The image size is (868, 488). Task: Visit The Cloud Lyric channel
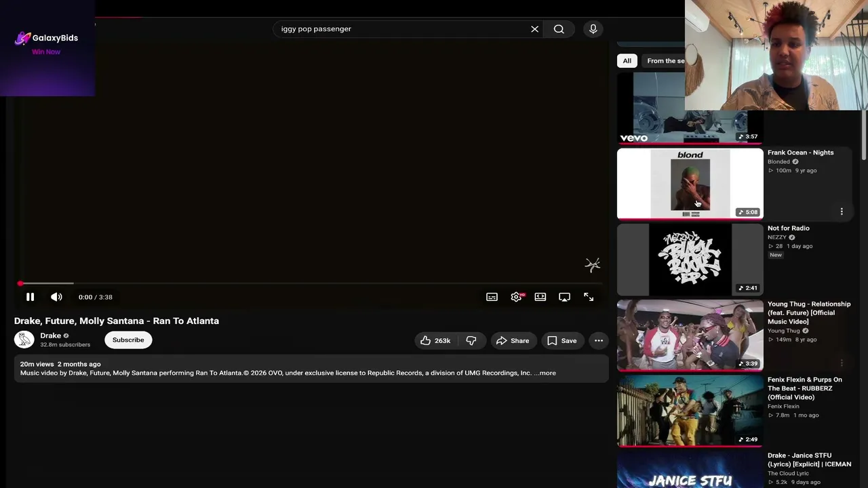pos(788,473)
